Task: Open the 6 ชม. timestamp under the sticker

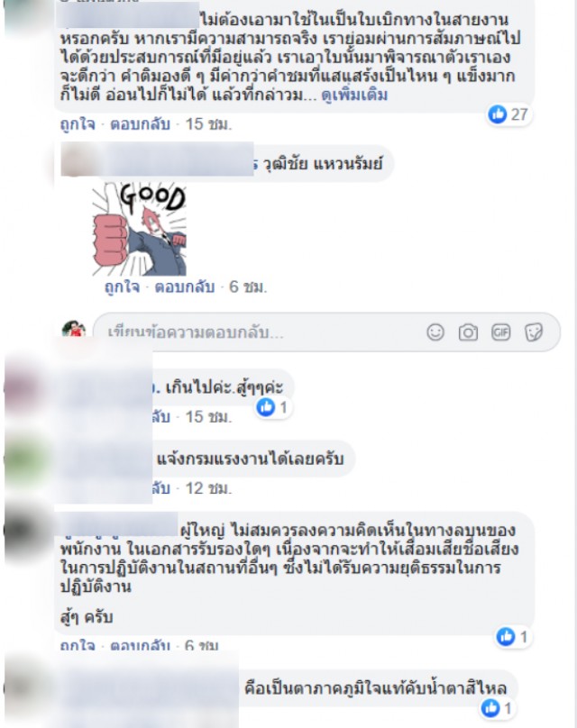Action: [x=248, y=287]
